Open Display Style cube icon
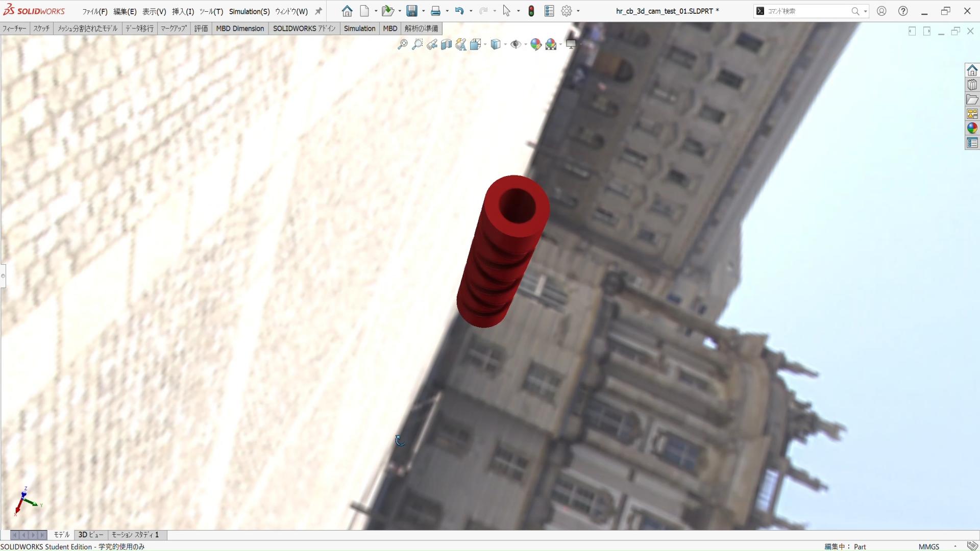The width and height of the screenshot is (980, 551). [496, 44]
